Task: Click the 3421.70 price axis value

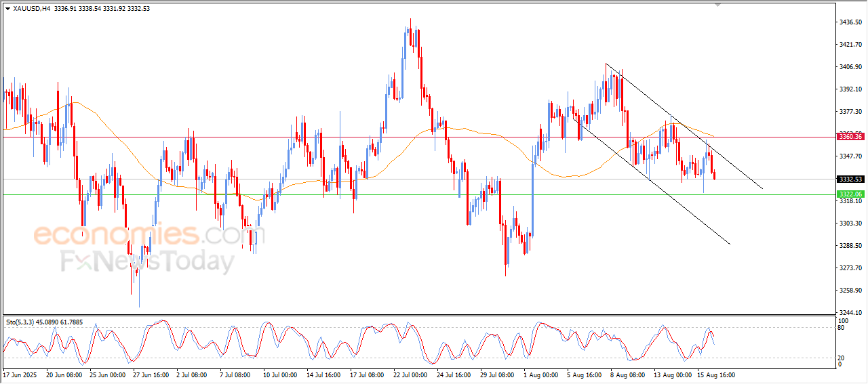Action: [850, 45]
